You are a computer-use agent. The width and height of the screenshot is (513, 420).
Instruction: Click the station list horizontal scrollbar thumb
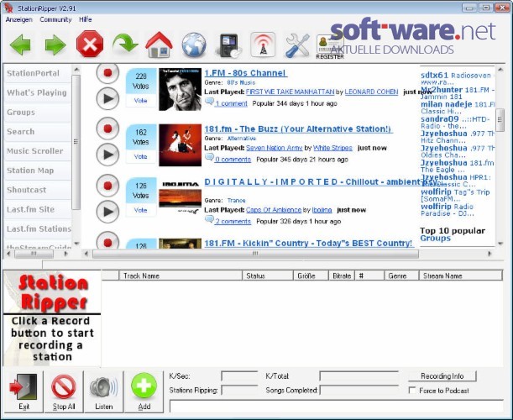(x=255, y=254)
